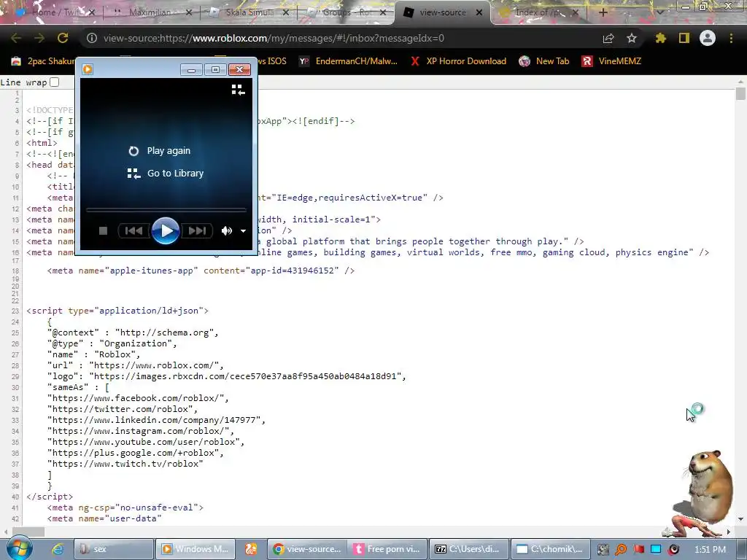Click the Media Player title bar icon

pyautogui.click(x=88, y=69)
